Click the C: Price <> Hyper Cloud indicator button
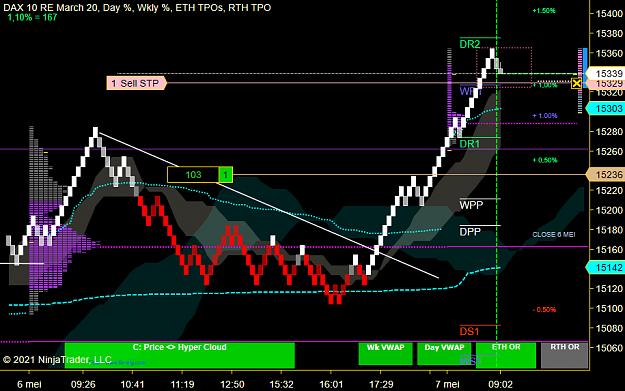 click(x=179, y=355)
